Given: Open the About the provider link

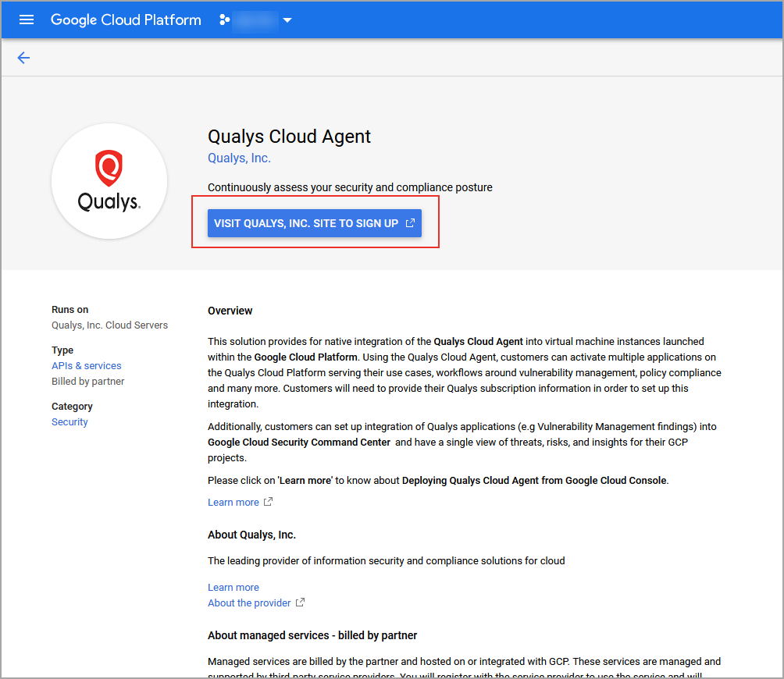Looking at the screenshot, I should (249, 603).
